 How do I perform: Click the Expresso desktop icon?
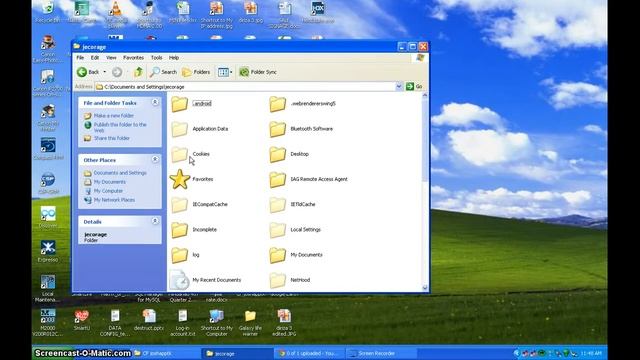tap(48, 251)
